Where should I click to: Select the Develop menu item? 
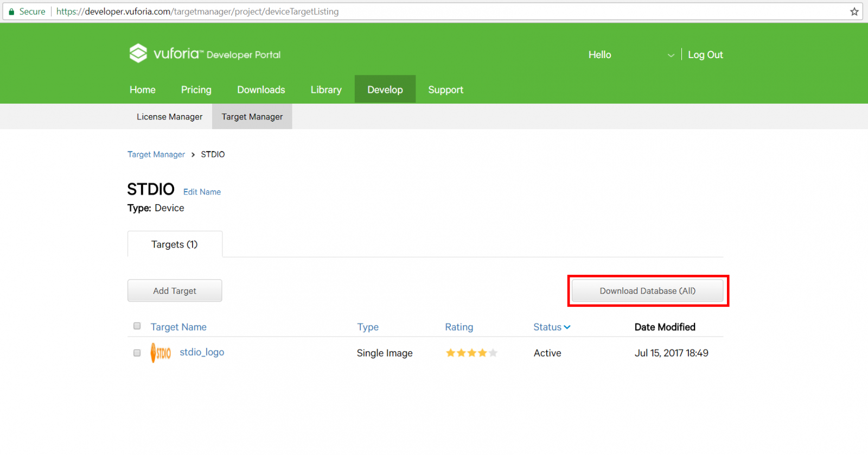(385, 90)
